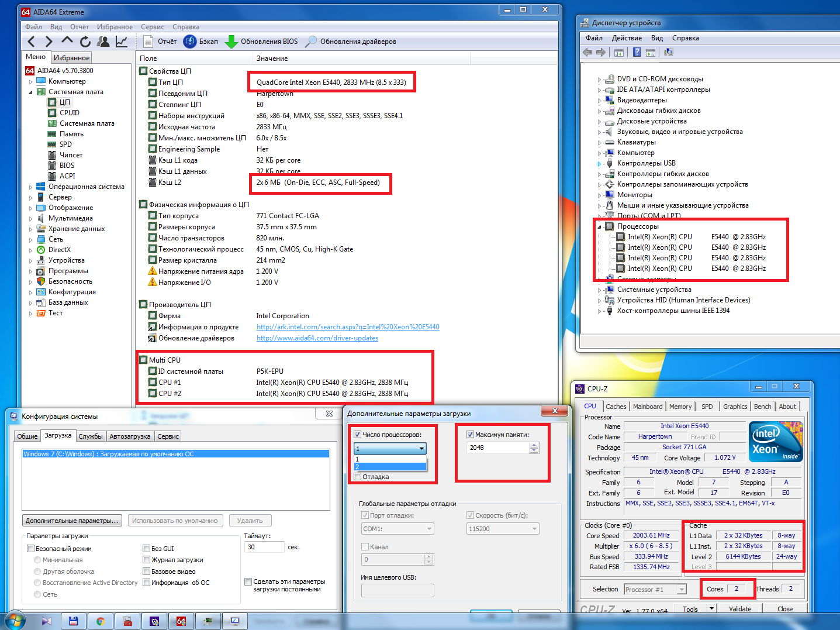Expand Операционная система in AIDA64 tree
Viewport: 840px width, 630px height.
31,187
